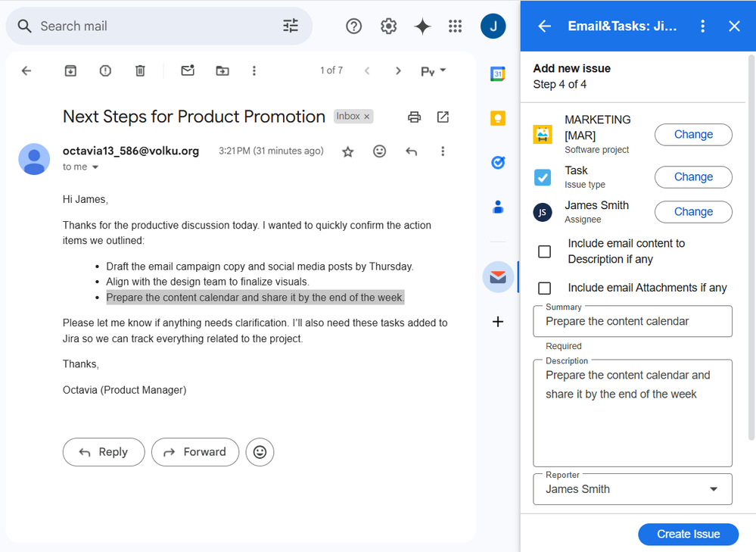Click sender octavia13_586@volku.org
The width and height of the screenshot is (756, 552).
pyautogui.click(x=131, y=151)
